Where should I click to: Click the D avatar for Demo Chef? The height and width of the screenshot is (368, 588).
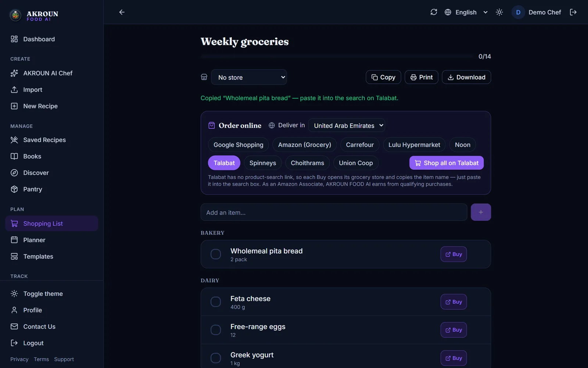(x=518, y=12)
